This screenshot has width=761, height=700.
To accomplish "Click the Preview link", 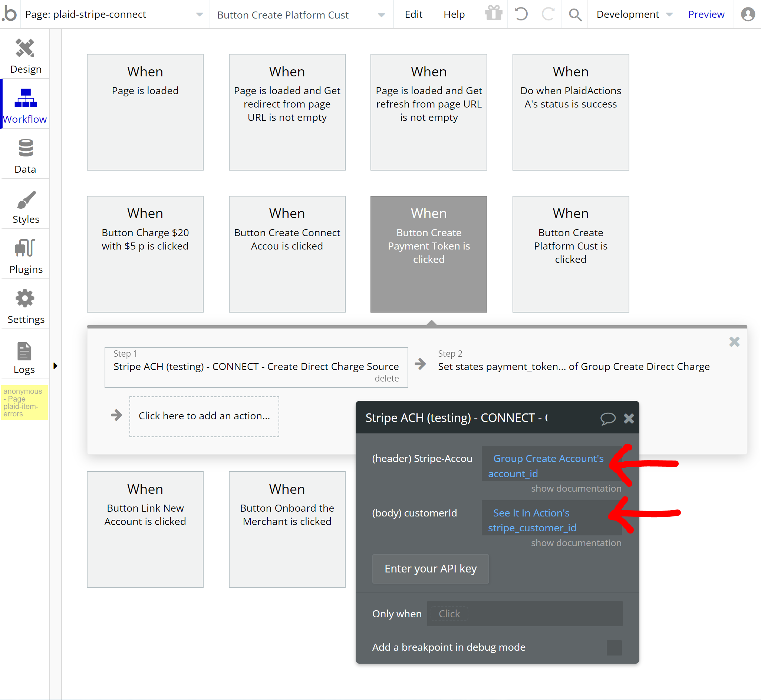I will point(706,15).
